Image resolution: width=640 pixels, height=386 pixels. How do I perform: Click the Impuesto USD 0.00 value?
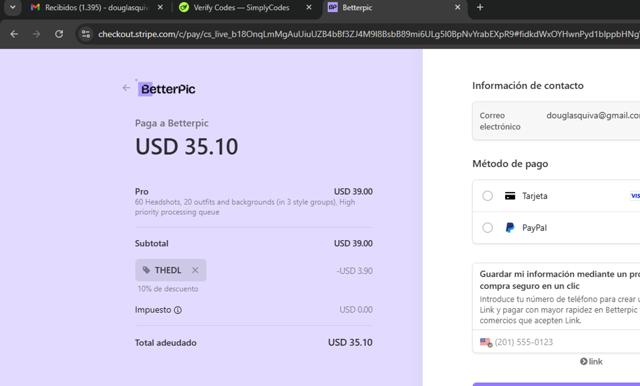[356, 310]
